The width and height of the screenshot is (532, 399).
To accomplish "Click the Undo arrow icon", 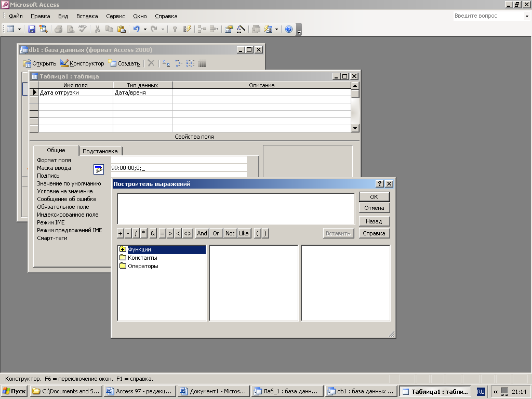I will 137,29.
